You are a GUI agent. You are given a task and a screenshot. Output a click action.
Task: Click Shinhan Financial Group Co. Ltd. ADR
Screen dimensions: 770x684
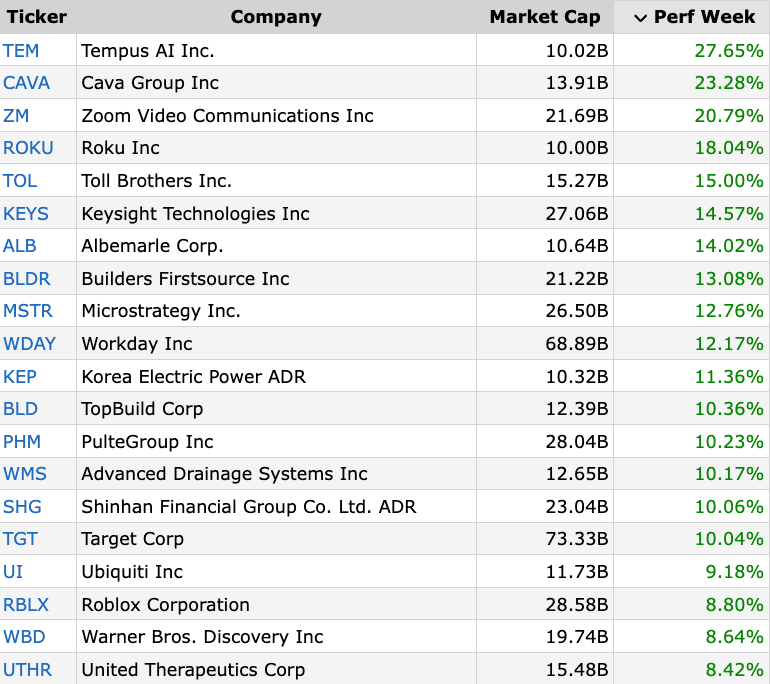point(248,507)
